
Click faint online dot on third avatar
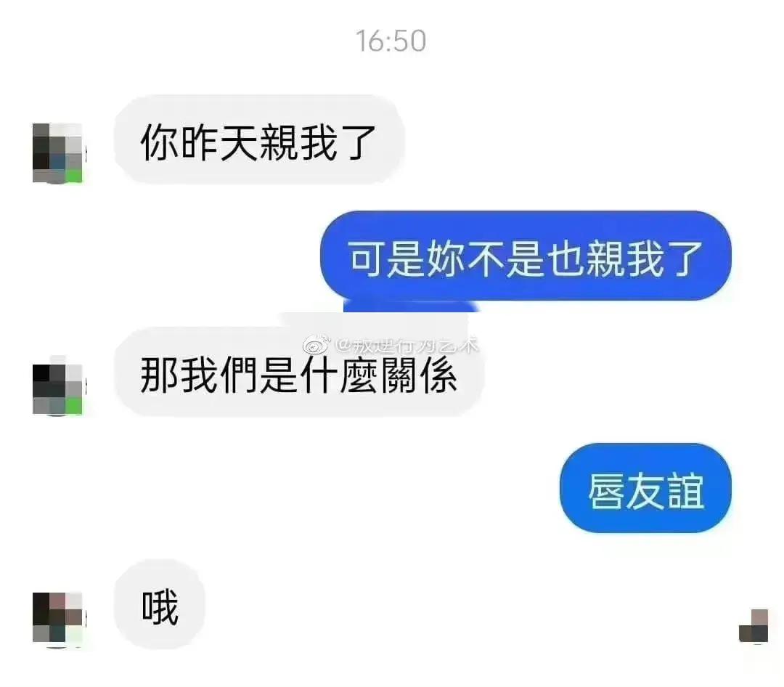75,636
